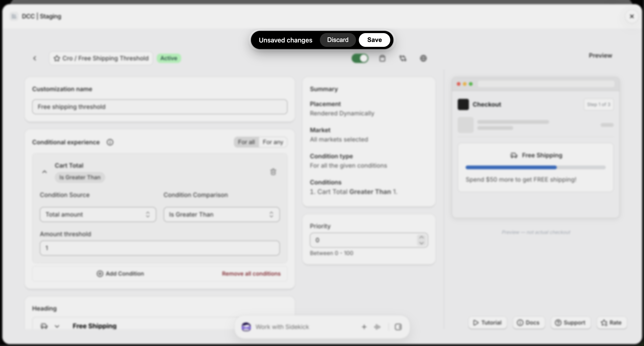Image resolution: width=644 pixels, height=346 pixels.
Task: Click the Customization name input field
Action: coord(160,107)
